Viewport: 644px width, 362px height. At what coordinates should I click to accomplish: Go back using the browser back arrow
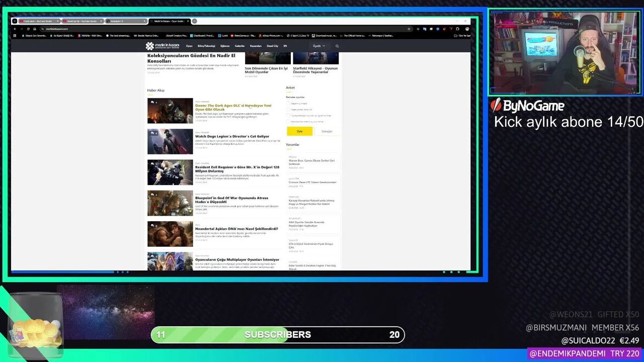pyautogui.click(x=15, y=29)
